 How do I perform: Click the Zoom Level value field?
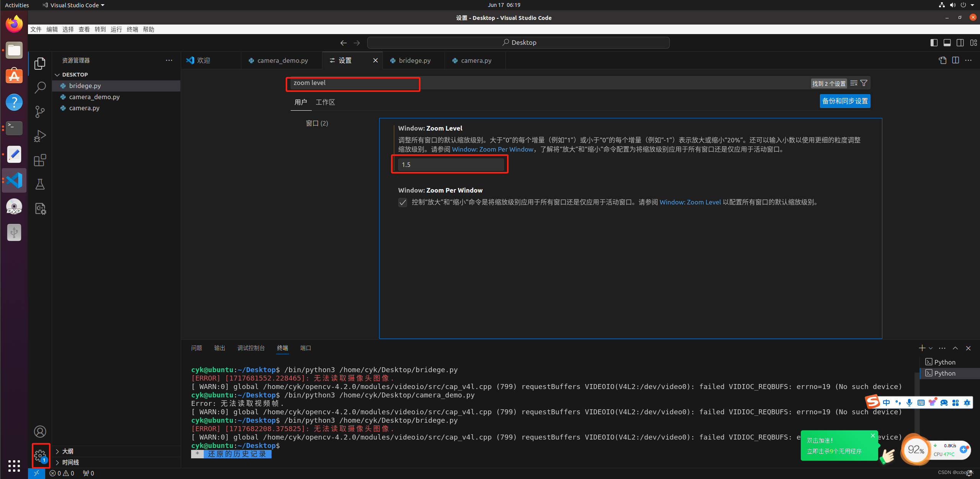click(450, 165)
